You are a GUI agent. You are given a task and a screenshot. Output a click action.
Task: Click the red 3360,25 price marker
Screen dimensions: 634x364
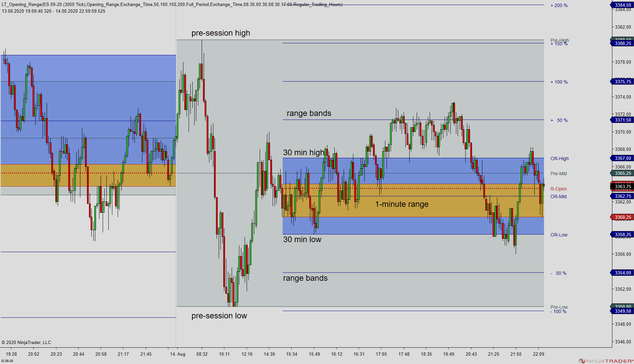coord(622,217)
